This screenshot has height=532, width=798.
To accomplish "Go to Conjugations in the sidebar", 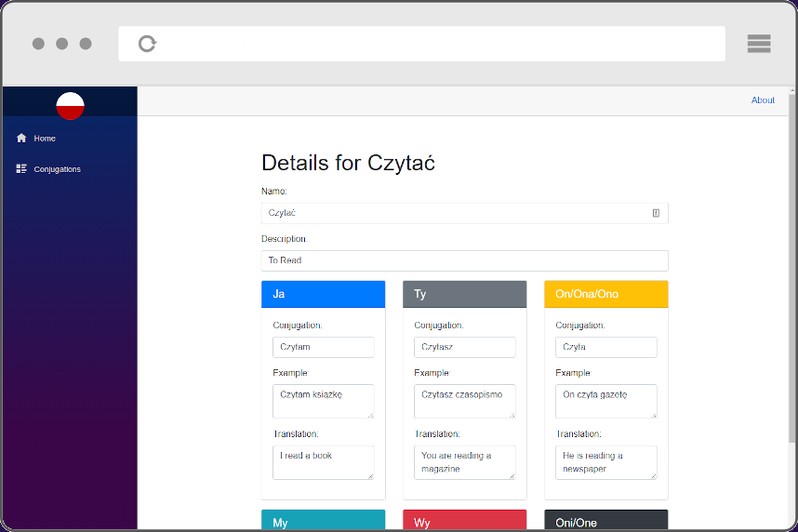I will click(57, 169).
